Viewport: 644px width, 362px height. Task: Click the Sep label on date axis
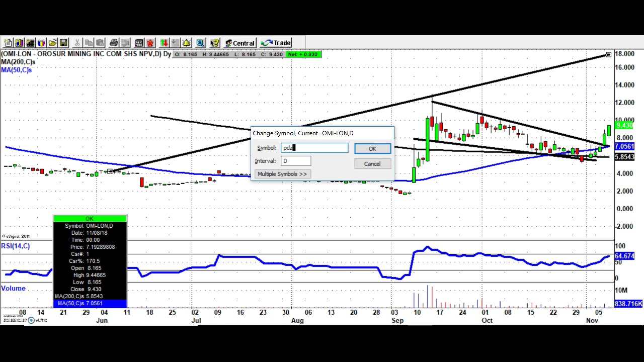click(x=397, y=320)
